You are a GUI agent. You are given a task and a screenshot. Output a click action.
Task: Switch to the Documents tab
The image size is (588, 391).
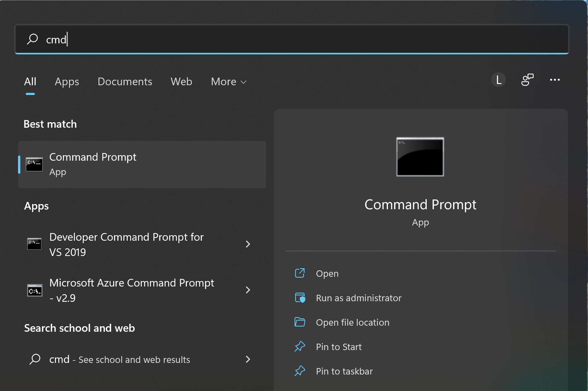[125, 82]
